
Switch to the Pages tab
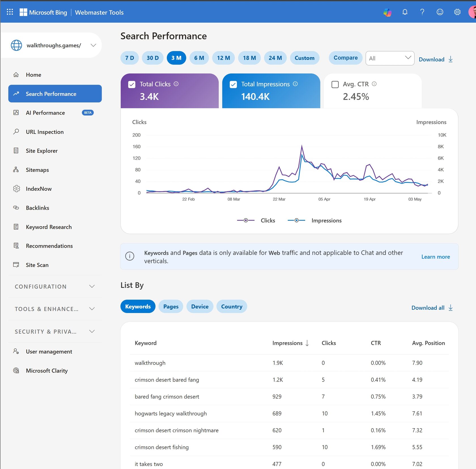(x=171, y=307)
